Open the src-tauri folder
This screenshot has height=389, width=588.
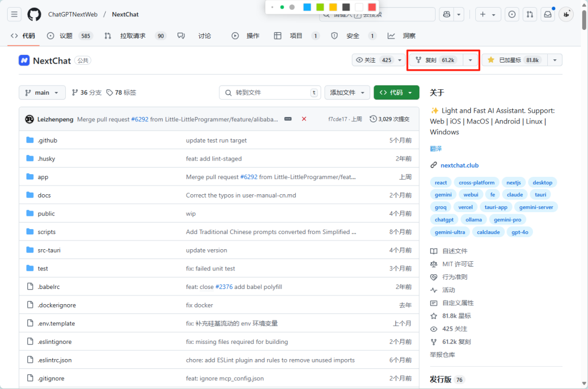point(49,250)
